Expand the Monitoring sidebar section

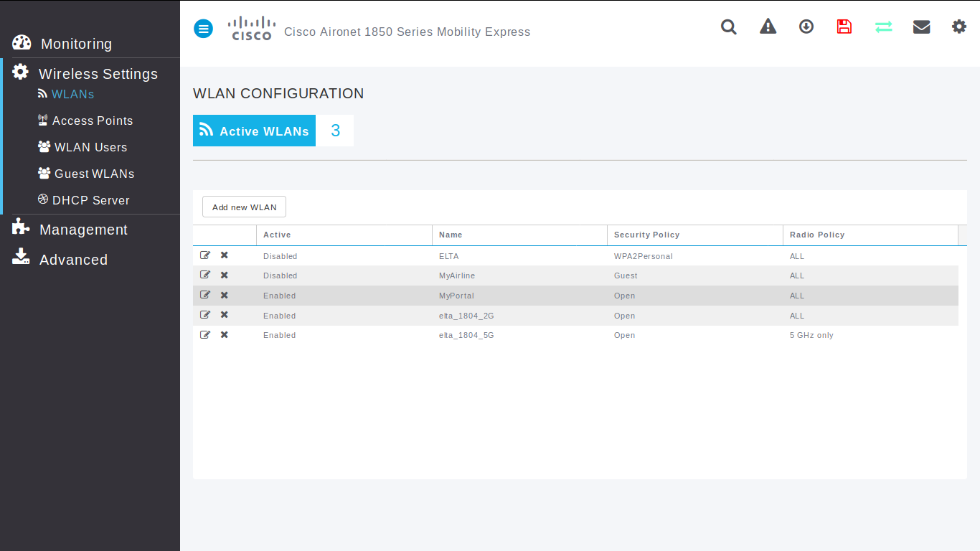pos(76,44)
